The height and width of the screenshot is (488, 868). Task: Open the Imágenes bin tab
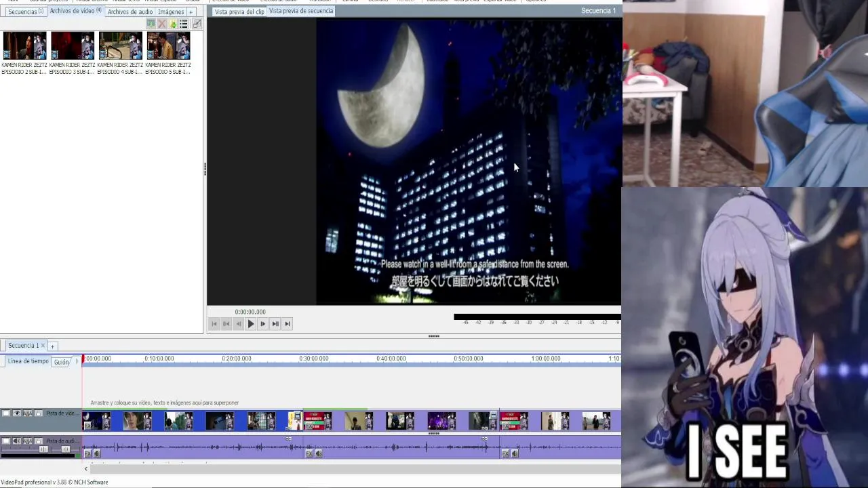pos(170,12)
